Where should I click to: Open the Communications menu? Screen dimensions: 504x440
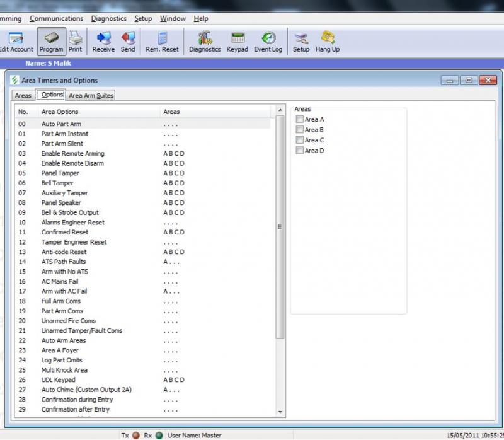(x=56, y=19)
